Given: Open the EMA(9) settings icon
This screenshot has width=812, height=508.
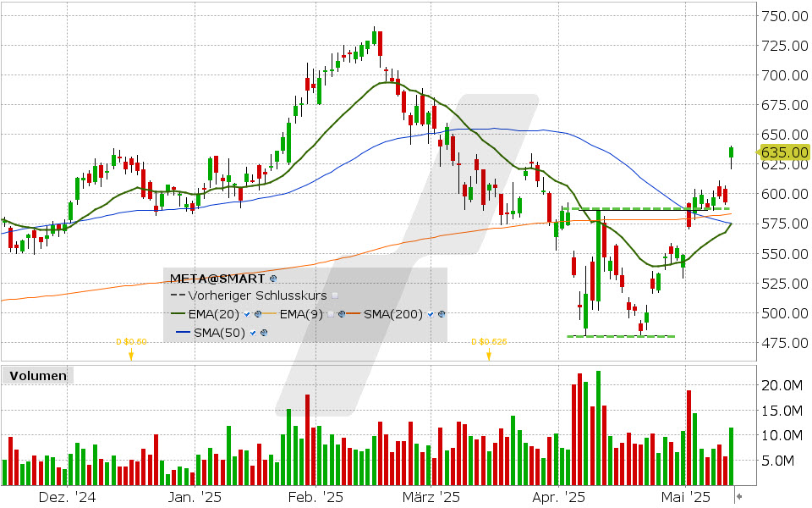Looking at the screenshot, I should pos(342,314).
